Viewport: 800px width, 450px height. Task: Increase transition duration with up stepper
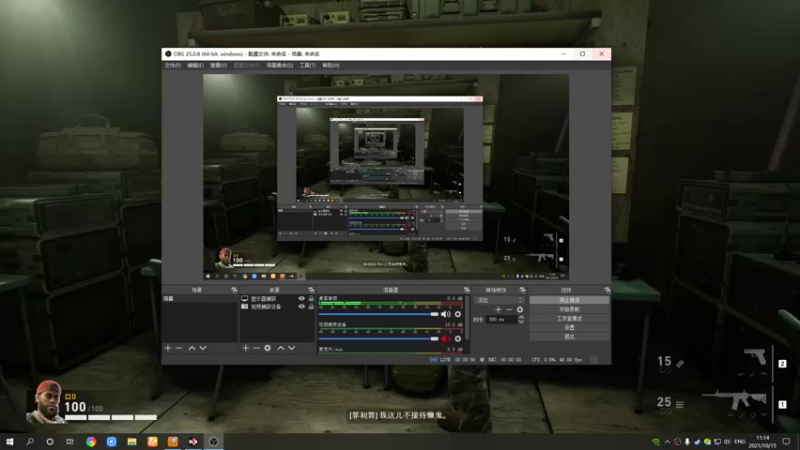click(521, 317)
